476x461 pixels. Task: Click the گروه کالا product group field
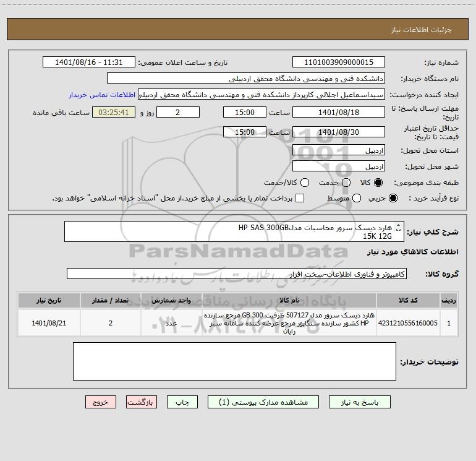click(x=237, y=274)
